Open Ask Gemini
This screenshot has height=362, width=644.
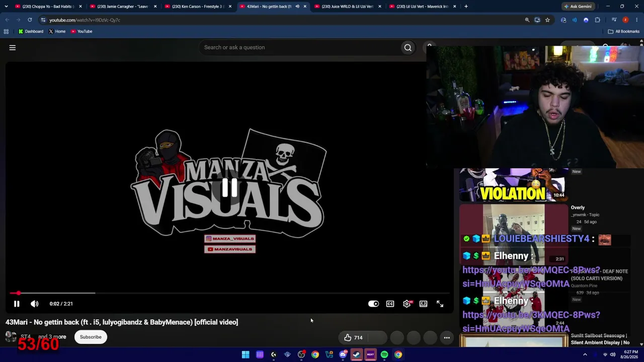tap(578, 7)
